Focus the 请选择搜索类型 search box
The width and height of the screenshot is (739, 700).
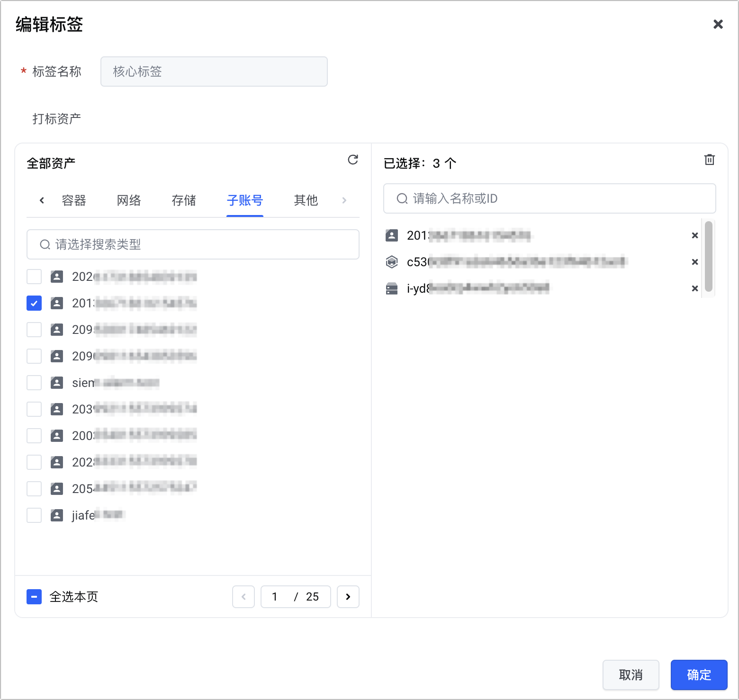(x=193, y=244)
